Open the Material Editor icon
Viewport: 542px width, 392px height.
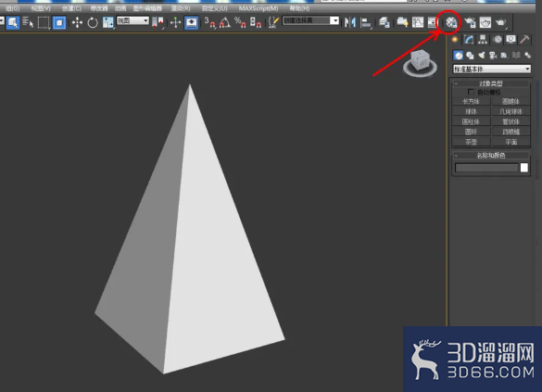(451, 23)
